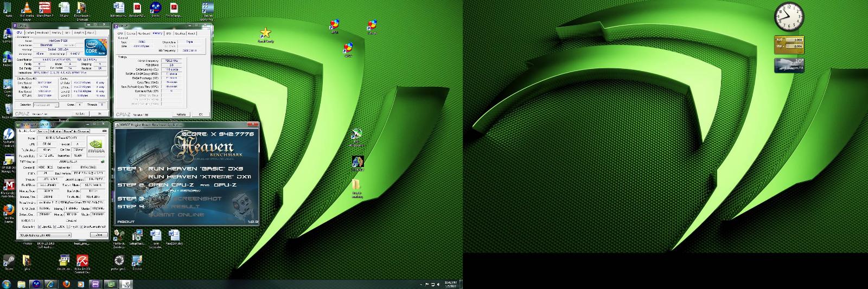The height and width of the screenshot is (289, 868).
Task: Open Mainboard tab in left CPU-Z window
Action: [x=43, y=33]
